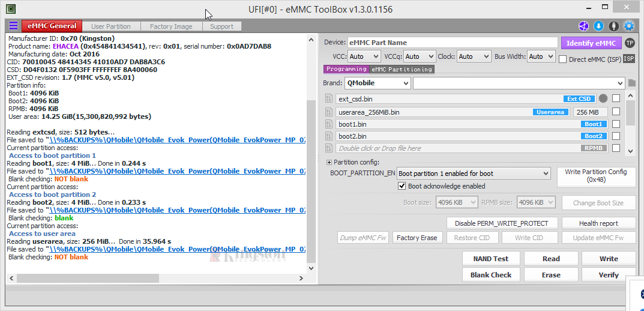Open the Bus Width dropdown
Viewport: 644px width, 311px height.
coord(541,56)
